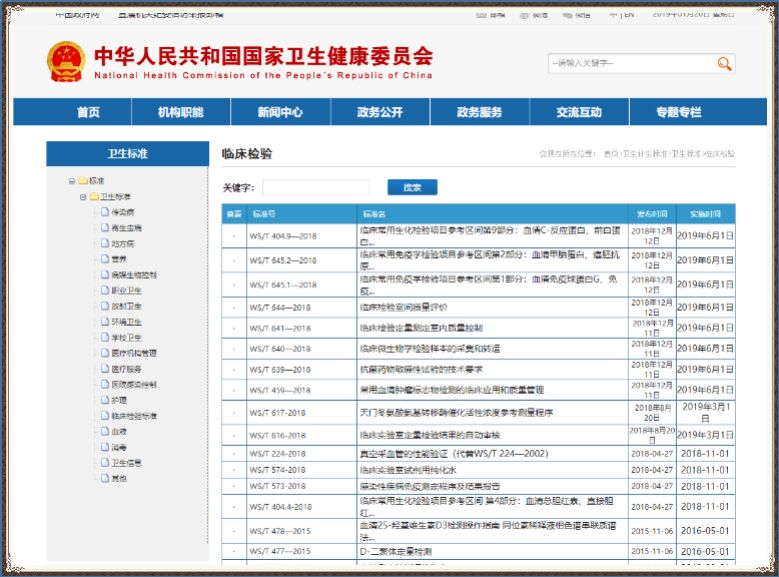Open the 政务服务 navigation tab
The image size is (779, 577).
tap(479, 112)
